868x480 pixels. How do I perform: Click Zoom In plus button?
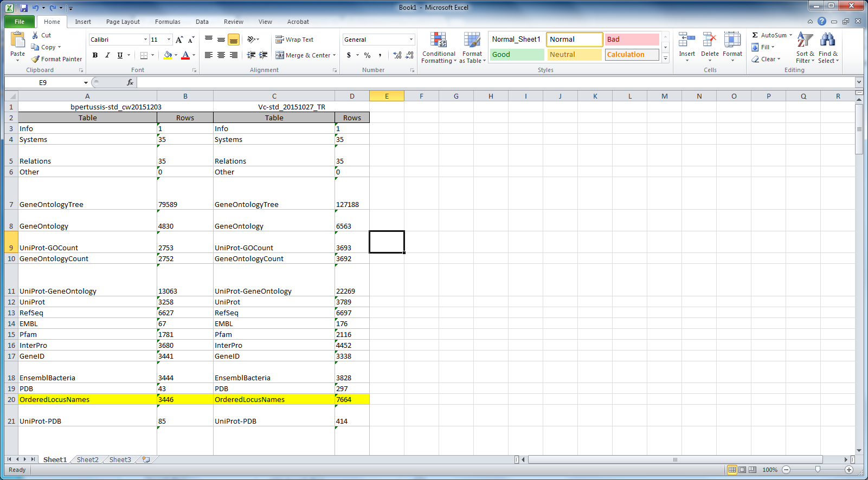[849, 470]
